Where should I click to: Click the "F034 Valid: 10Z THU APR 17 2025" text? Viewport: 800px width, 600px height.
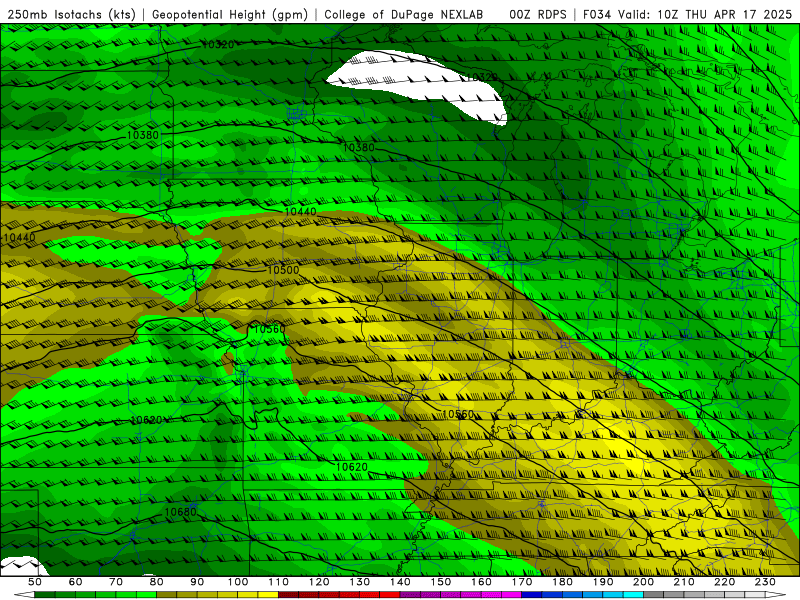coord(687,15)
